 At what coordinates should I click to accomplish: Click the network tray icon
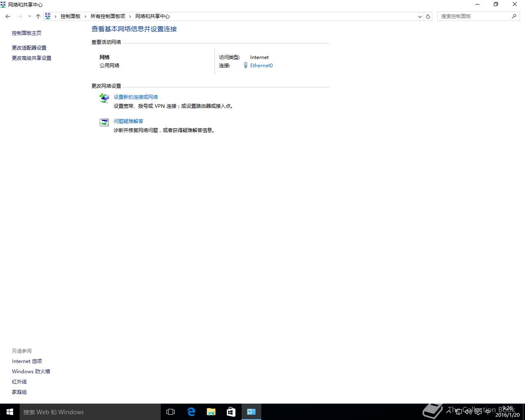(x=459, y=412)
